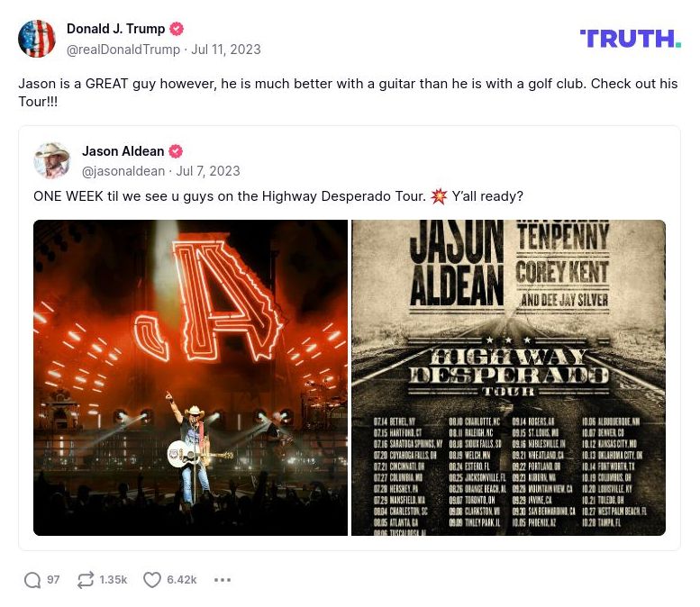Open the three-dot more options menu
700x607 pixels.
[x=223, y=580]
